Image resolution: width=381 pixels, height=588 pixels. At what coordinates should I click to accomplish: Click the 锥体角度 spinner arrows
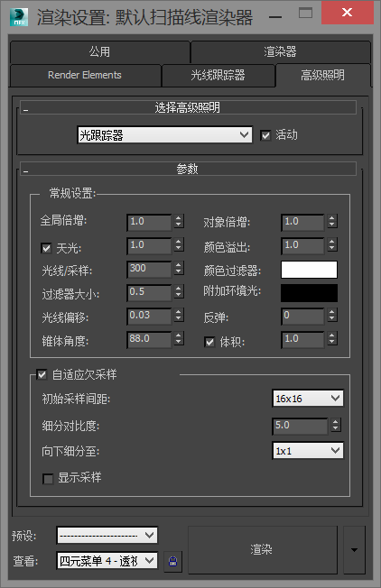coord(179,338)
